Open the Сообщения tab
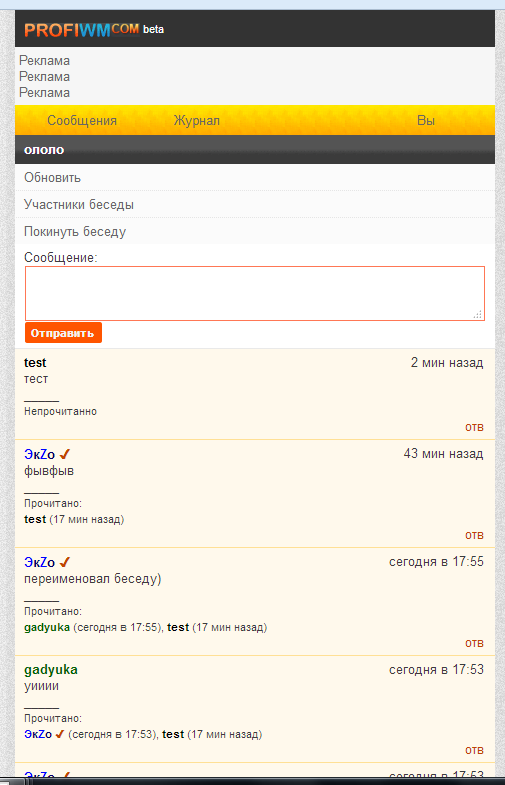This screenshot has height=785, width=505. (x=82, y=121)
